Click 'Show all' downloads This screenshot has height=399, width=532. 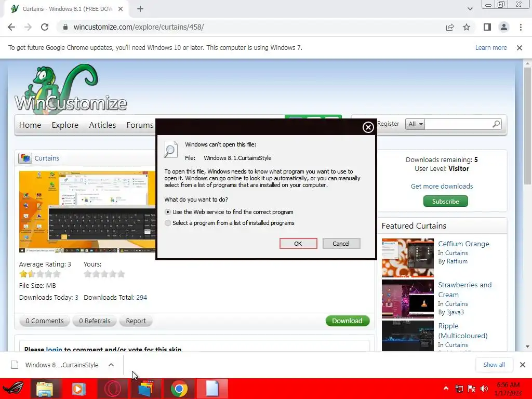coord(494,365)
